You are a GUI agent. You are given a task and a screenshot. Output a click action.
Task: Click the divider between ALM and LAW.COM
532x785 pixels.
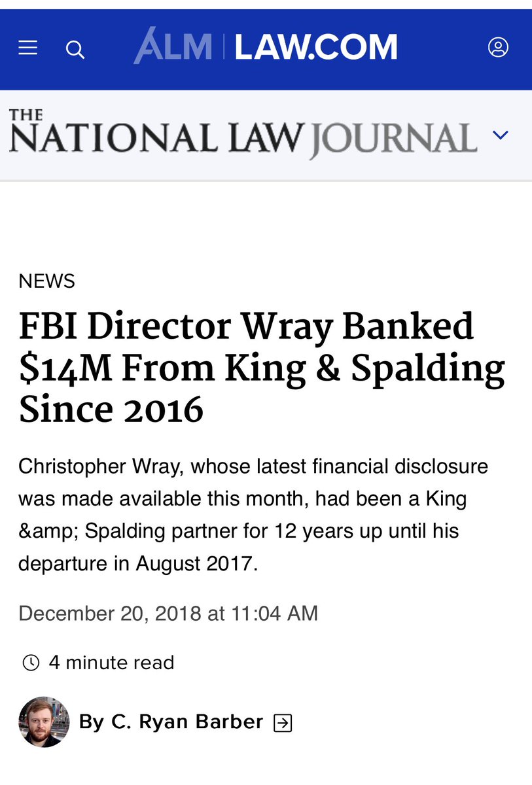[x=223, y=47]
